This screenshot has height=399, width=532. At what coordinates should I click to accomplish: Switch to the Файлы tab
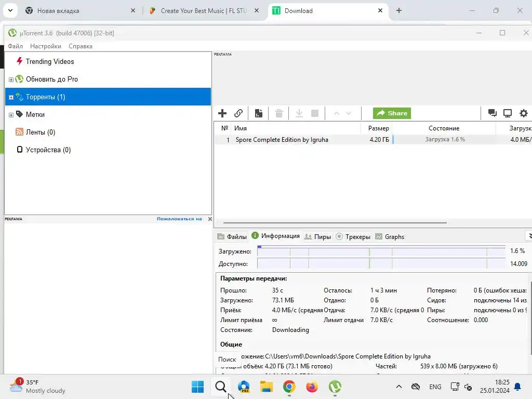click(232, 236)
